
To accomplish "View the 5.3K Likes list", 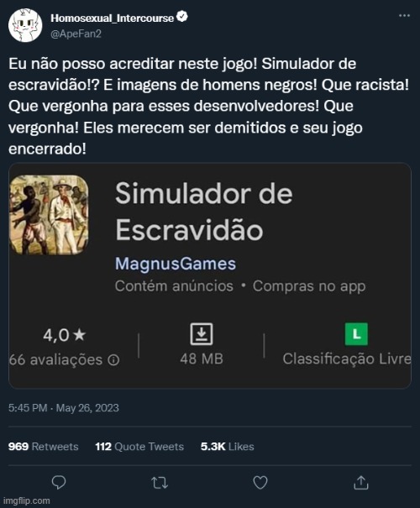I will (227, 447).
